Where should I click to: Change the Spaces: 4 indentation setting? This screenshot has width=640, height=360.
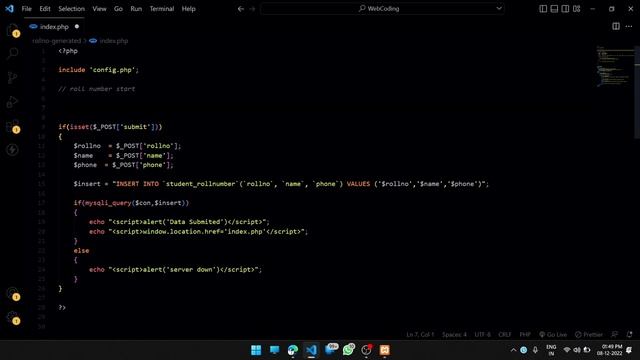[454, 334]
